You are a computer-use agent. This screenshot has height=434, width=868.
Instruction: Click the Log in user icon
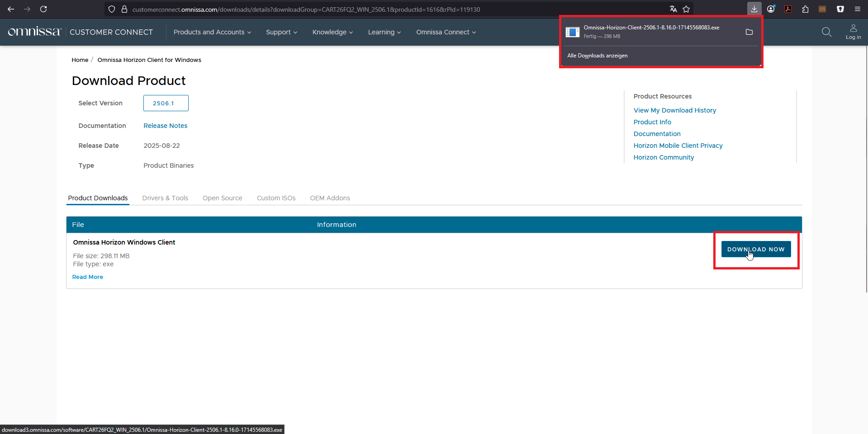(x=853, y=32)
